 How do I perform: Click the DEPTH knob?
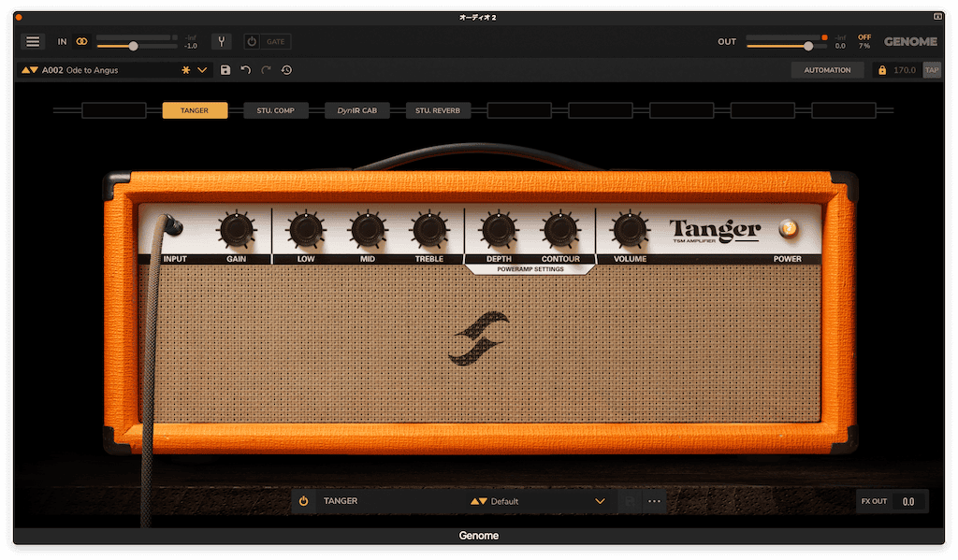coord(500,230)
